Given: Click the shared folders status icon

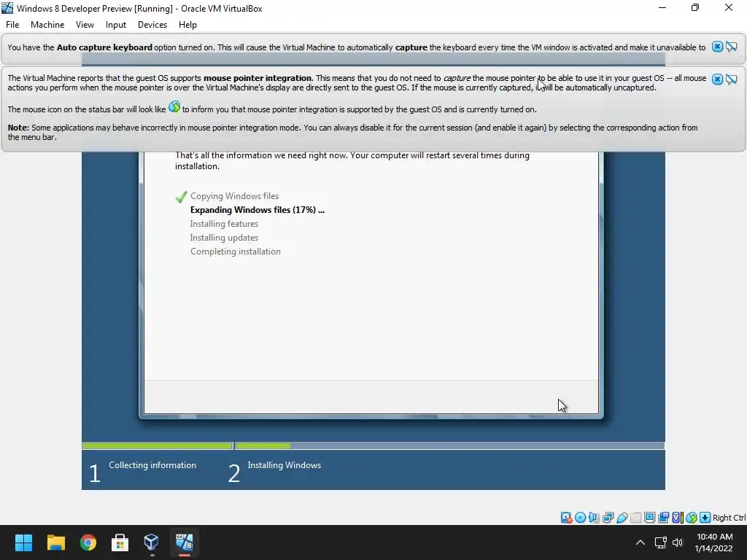Looking at the screenshot, I should click(635, 518).
